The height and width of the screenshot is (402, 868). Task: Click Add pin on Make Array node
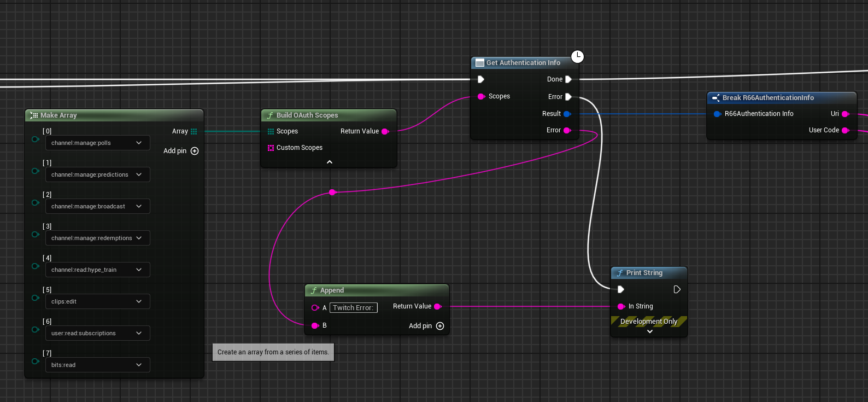(181, 151)
